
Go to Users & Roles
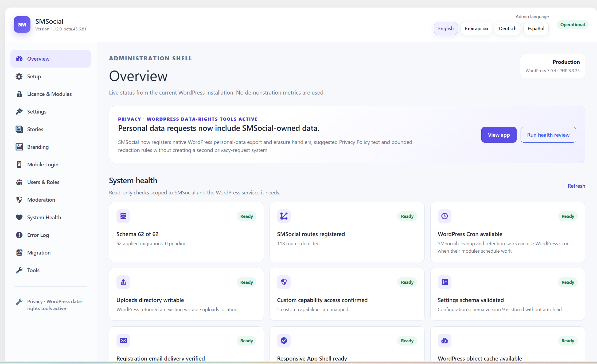click(51, 182)
